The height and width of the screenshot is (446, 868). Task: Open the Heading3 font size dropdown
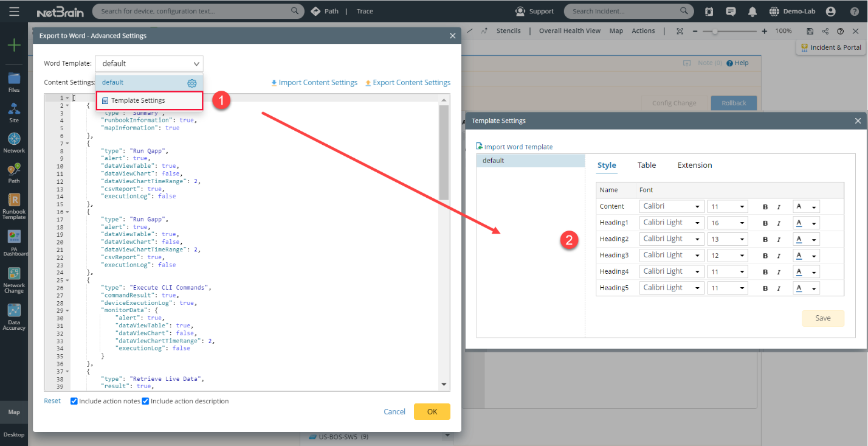pos(728,256)
